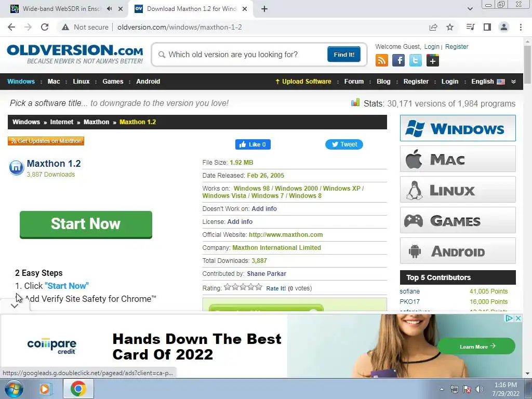Click the Facebook Like button
Image resolution: width=532 pixels, height=399 pixels.
[253, 144]
